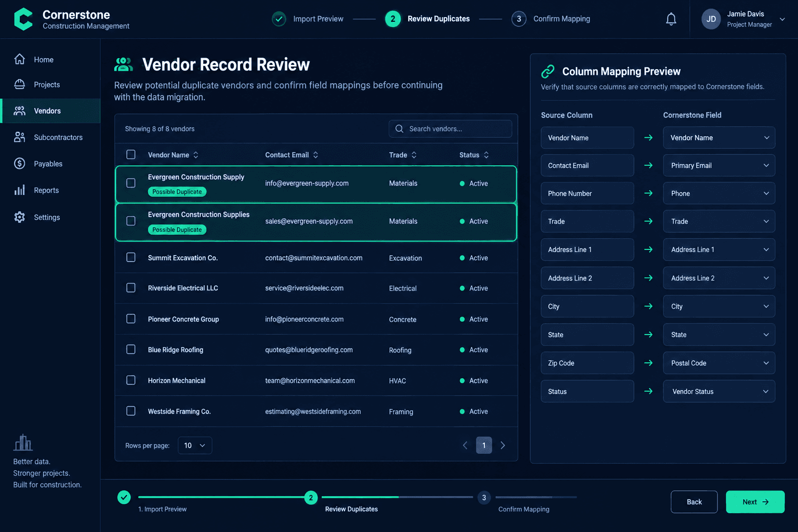Select Horizon Mechanical checkbox
798x532 pixels.
click(x=131, y=380)
